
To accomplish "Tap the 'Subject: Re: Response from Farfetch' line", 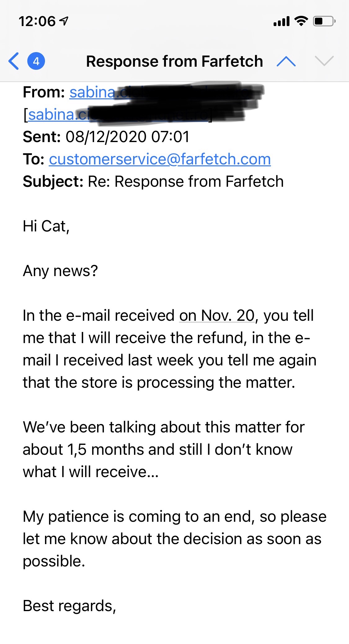I will point(153,182).
